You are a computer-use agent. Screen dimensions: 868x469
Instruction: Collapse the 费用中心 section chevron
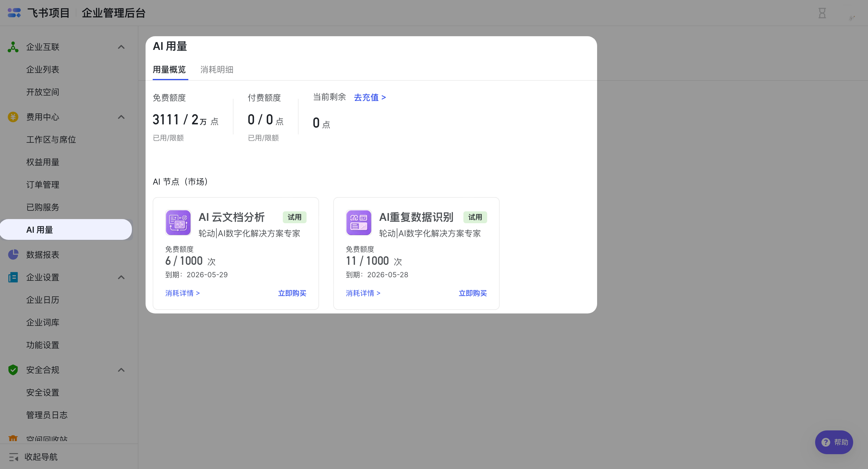121,117
